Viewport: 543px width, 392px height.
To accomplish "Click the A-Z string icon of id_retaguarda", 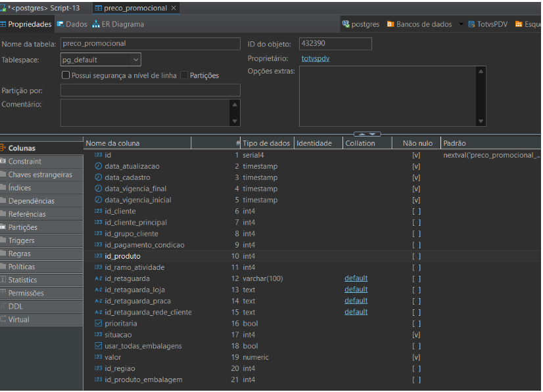I will pos(99,278).
